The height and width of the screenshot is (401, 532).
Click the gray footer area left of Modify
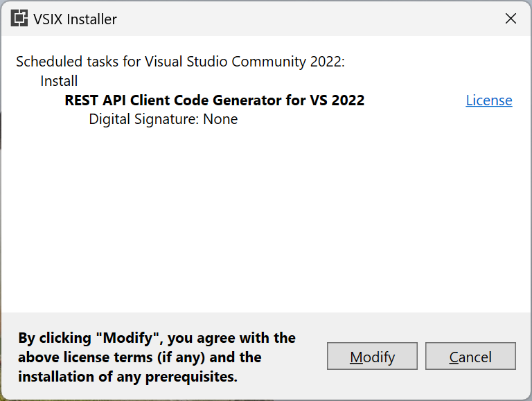point(310,326)
